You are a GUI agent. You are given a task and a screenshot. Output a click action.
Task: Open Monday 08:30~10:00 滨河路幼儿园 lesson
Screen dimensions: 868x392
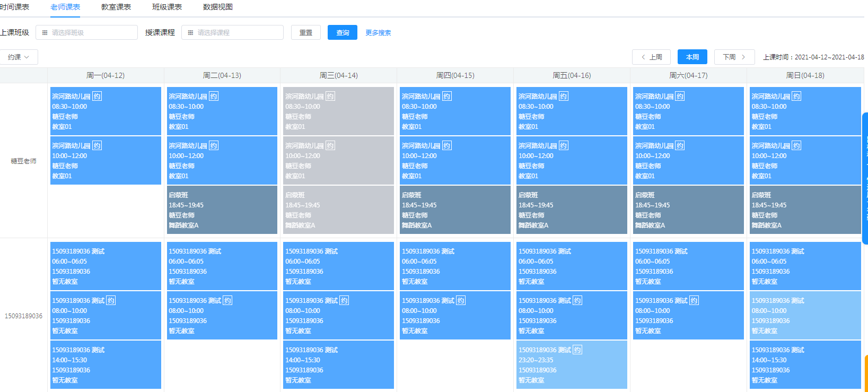click(106, 111)
